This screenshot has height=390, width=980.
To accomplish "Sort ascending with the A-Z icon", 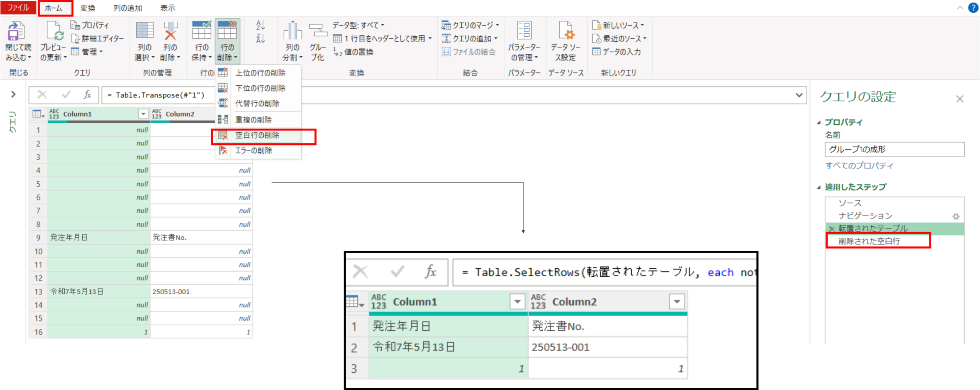I will tap(260, 25).
